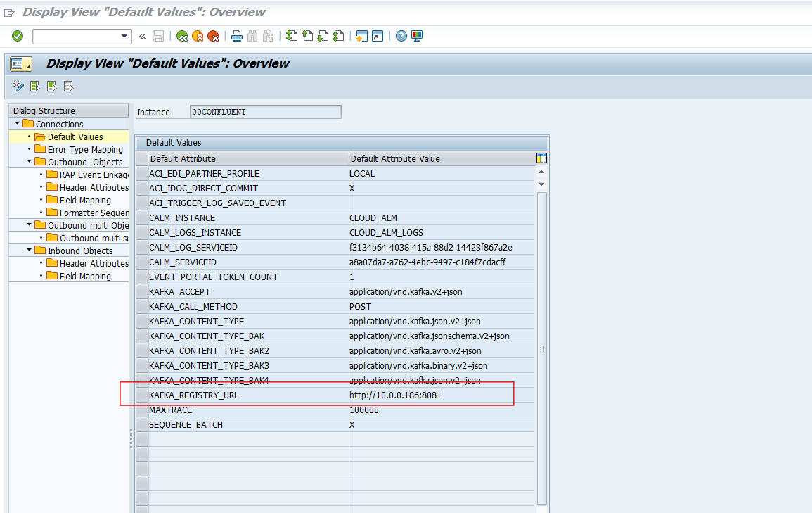Select the row marker for KAFKA_CALL_METHOD
The height and width of the screenshot is (513, 812).
point(142,306)
